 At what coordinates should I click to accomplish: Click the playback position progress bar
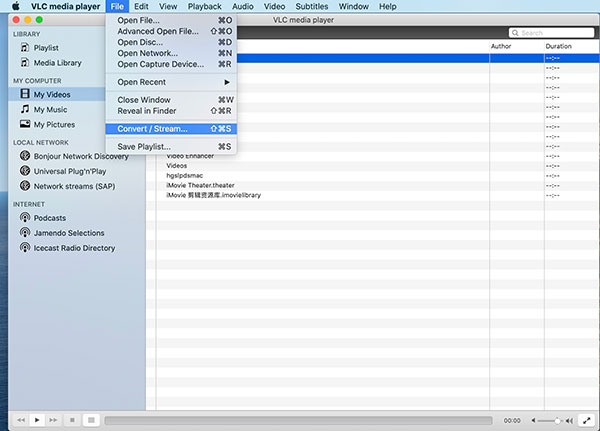pyautogui.click(x=298, y=421)
